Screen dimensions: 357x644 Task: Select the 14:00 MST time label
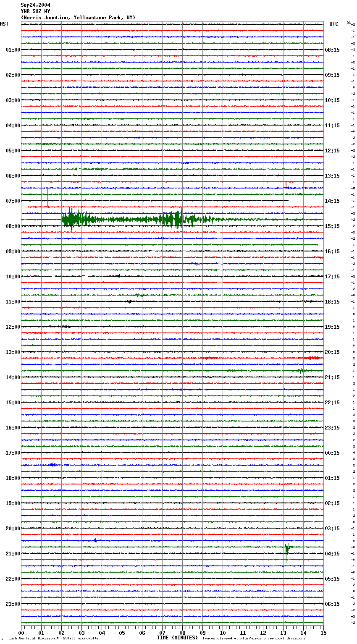(x=13, y=377)
